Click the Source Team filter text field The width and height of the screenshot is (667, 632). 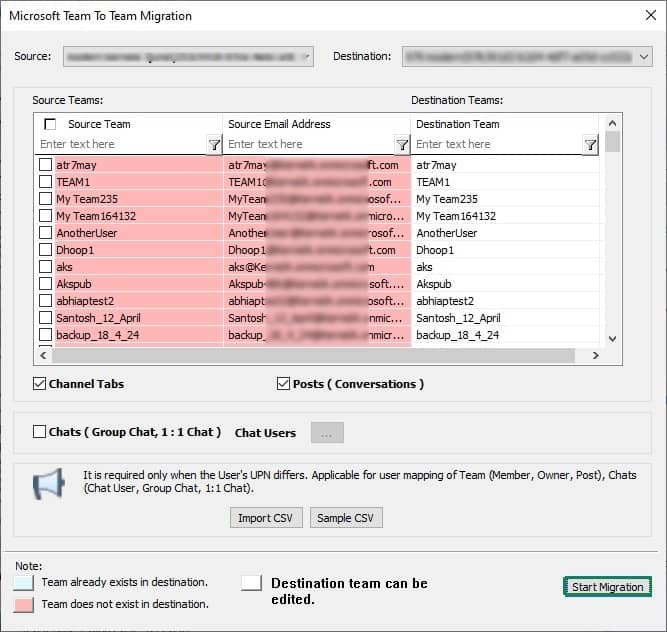click(122, 144)
